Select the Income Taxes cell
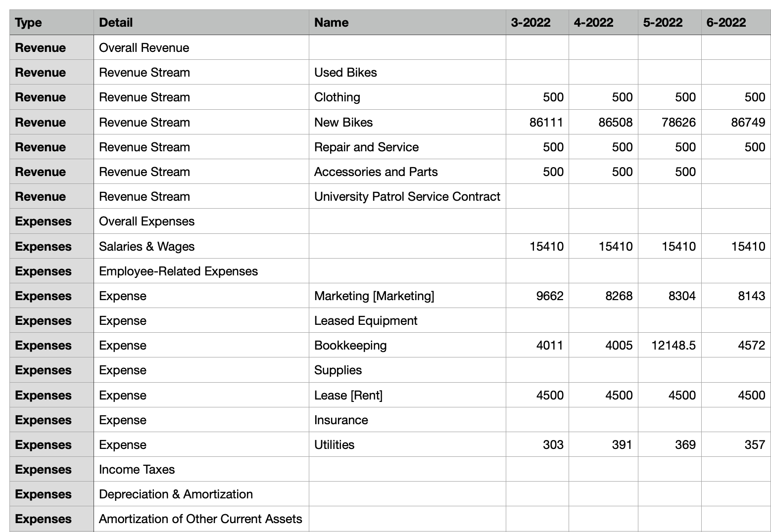This screenshot has height=532, width=771. pos(201,469)
